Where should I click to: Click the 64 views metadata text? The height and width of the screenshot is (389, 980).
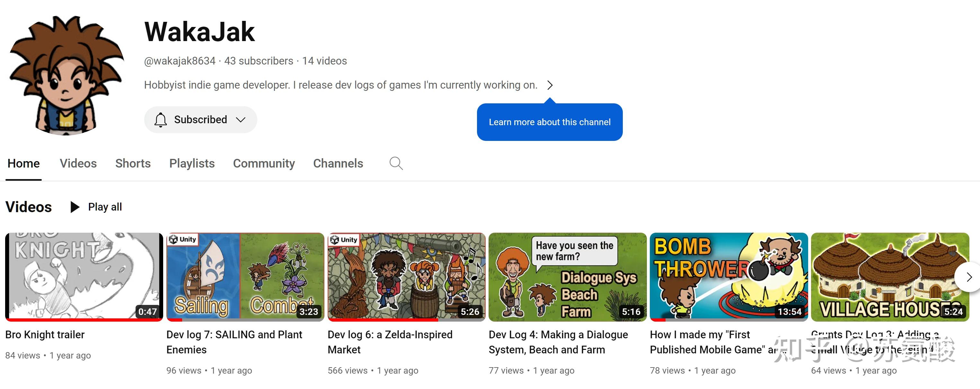(829, 370)
